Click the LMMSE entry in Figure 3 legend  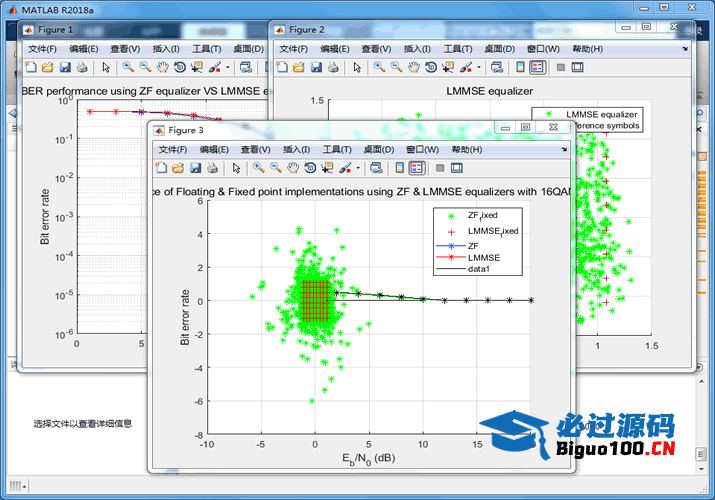484,257
